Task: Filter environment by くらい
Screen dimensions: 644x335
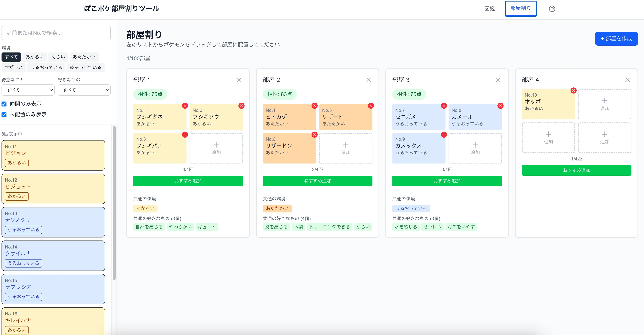Action: 58,57
